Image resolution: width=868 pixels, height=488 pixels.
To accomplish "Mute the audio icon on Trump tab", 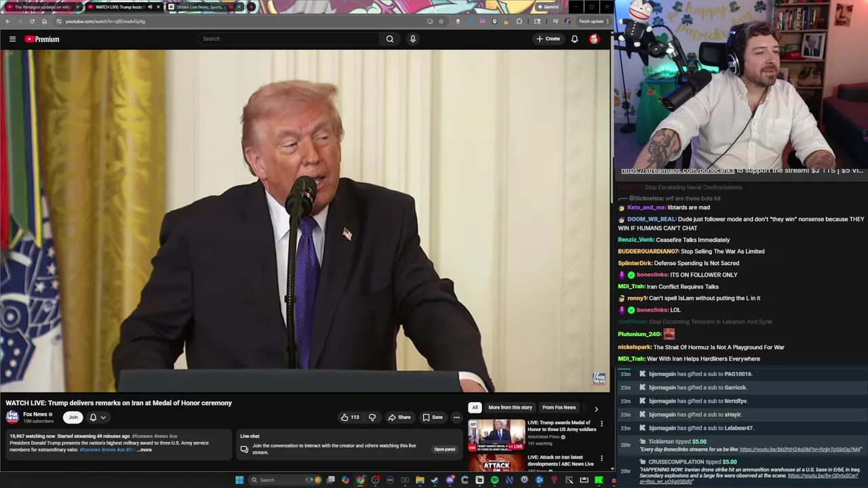I will pos(150,7).
